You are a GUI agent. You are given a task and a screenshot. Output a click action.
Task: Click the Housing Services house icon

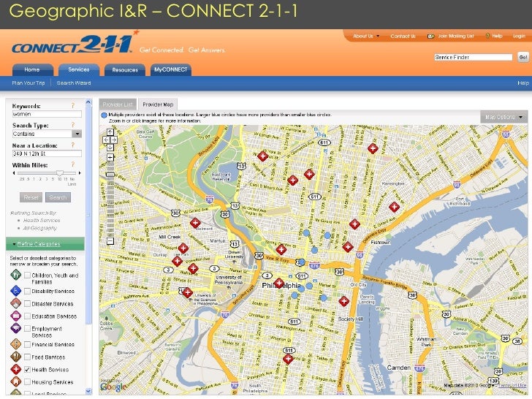[15, 381]
